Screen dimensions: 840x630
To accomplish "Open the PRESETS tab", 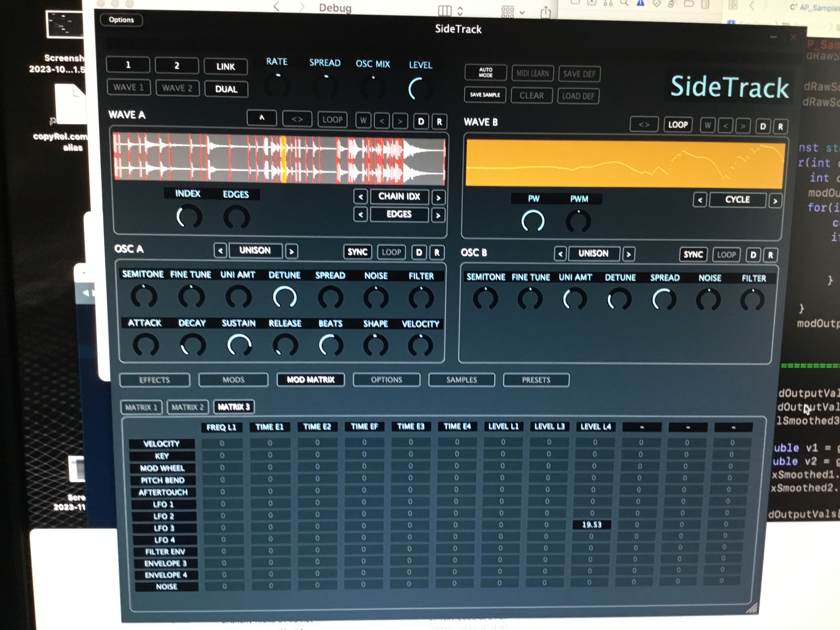I will (x=536, y=380).
